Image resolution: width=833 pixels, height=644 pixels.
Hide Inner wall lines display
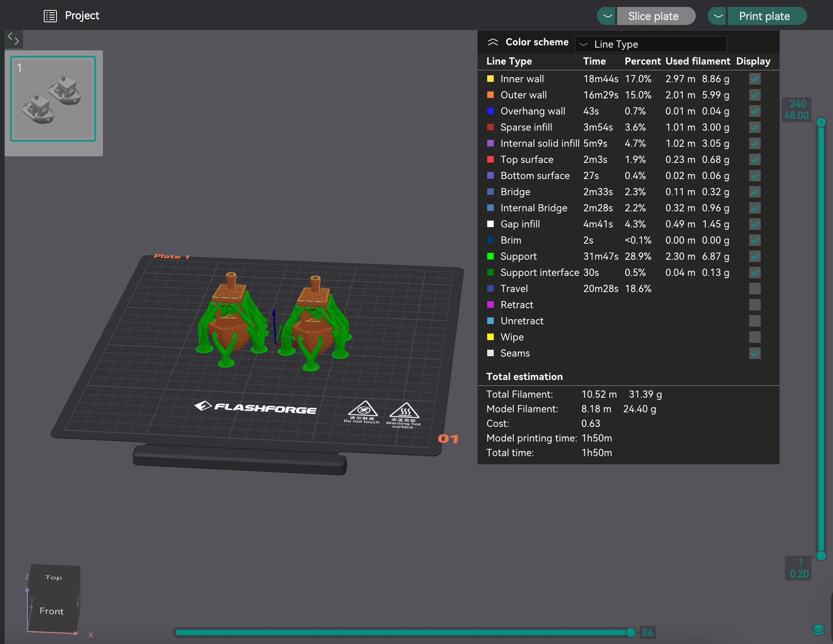click(755, 79)
